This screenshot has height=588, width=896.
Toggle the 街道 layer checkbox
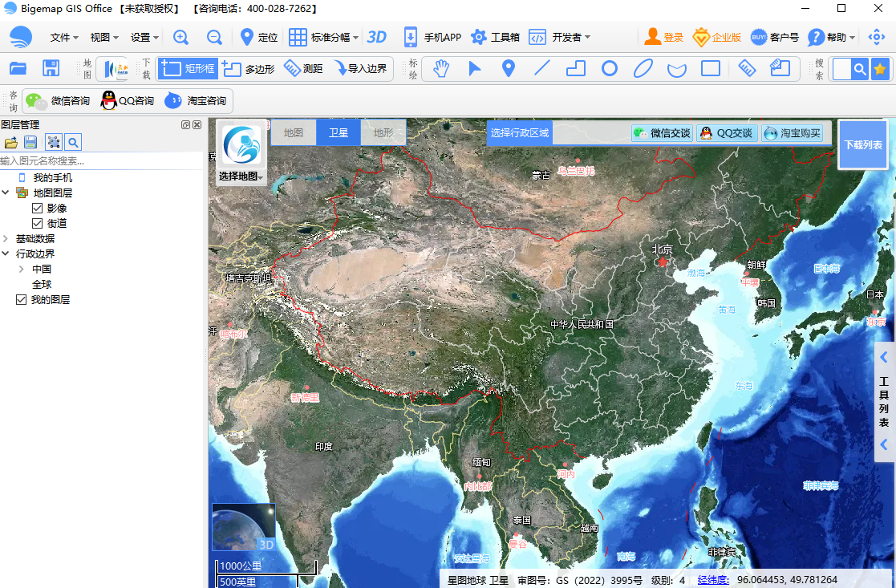click(x=37, y=224)
